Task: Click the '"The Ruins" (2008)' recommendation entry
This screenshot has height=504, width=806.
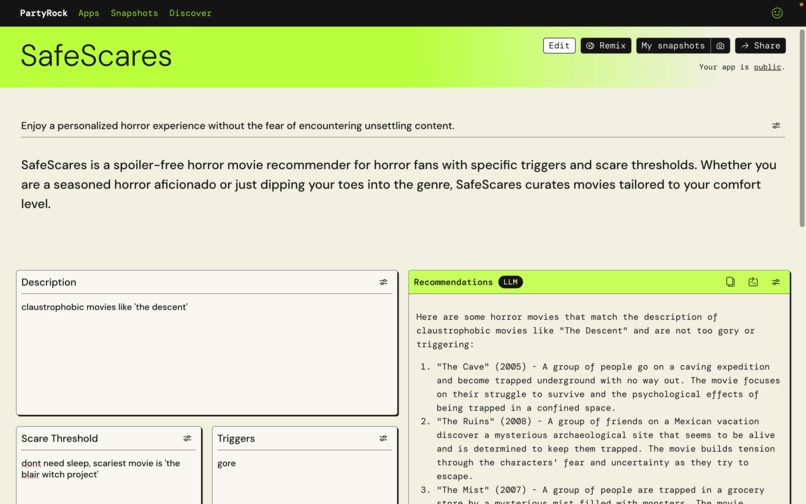Action: [x=606, y=448]
